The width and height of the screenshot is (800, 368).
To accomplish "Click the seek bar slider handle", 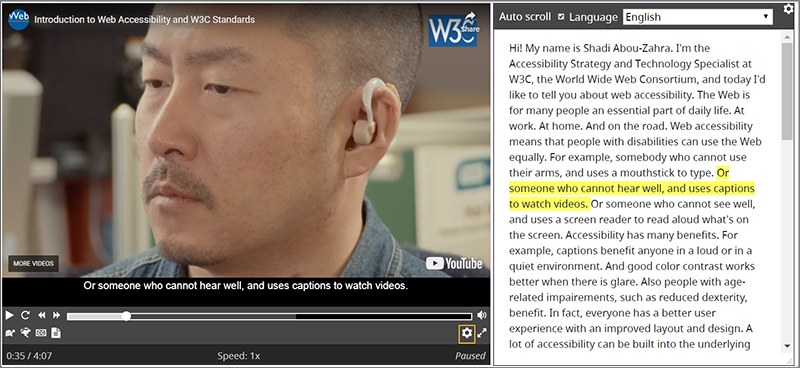I will [x=126, y=316].
